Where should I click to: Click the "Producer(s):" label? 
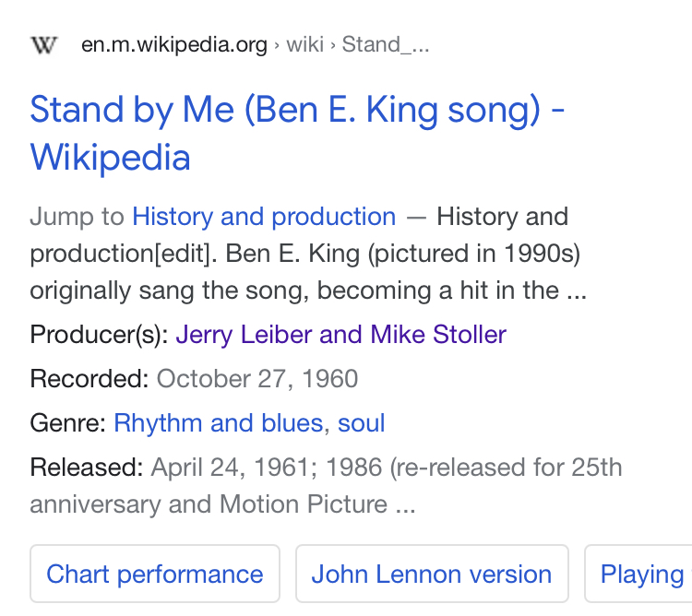coord(99,334)
